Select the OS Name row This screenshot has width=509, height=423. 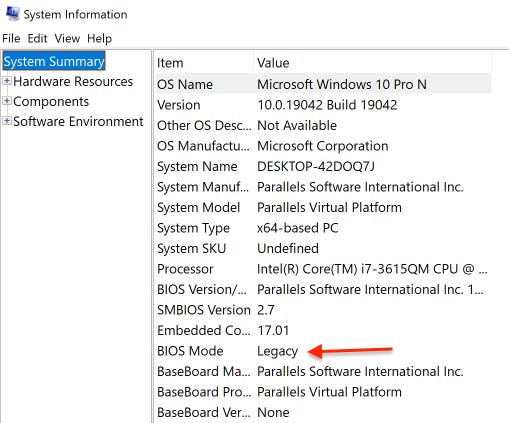click(x=323, y=84)
